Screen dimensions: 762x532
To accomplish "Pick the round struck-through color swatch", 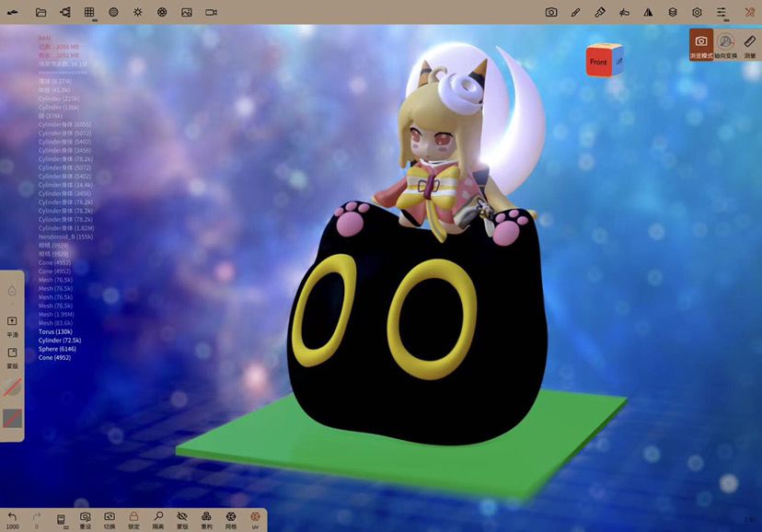I will point(12,387).
